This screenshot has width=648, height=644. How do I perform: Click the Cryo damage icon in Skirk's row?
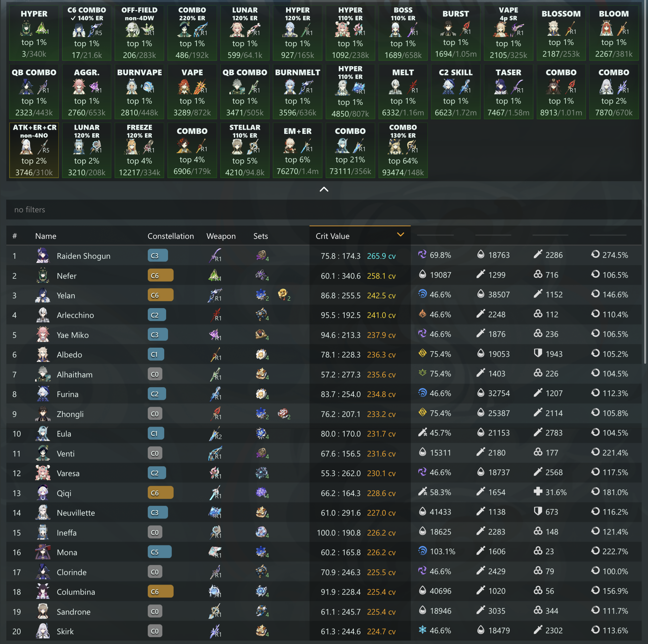coord(422,630)
